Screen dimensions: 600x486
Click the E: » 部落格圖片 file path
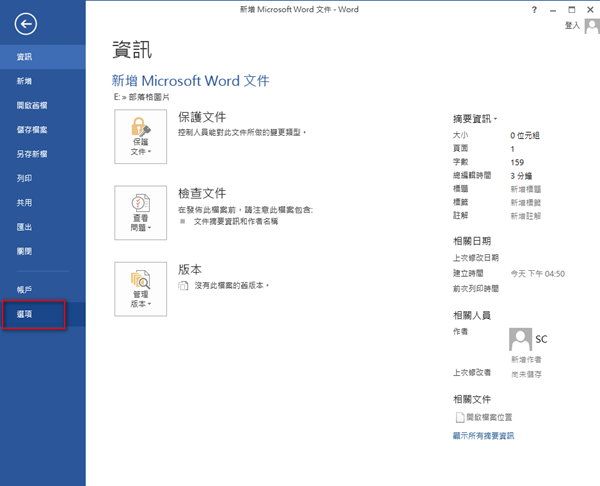point(142,97)
